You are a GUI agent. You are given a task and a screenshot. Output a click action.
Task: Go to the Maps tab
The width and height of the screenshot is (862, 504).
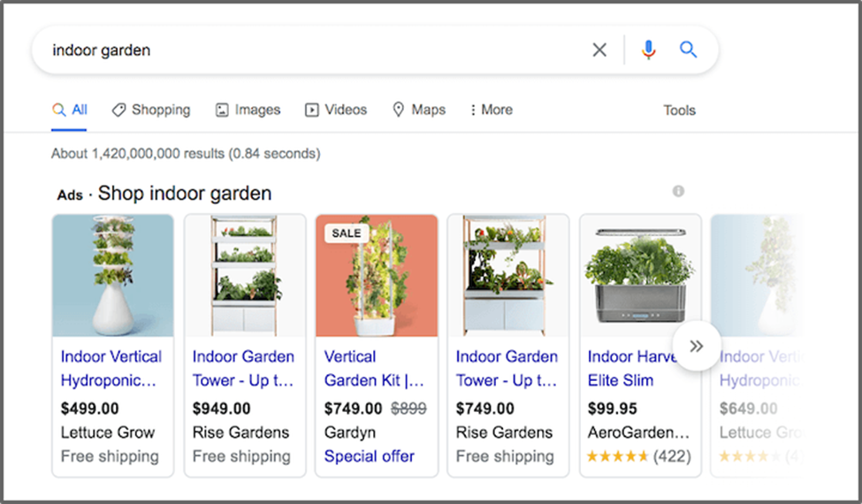pyautogui.click(x=418, y=111)
